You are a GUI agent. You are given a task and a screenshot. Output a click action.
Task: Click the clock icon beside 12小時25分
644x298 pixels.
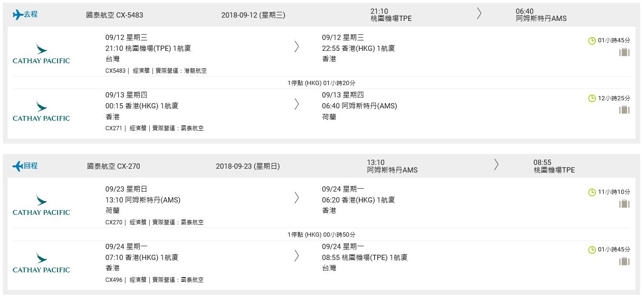(x=592, y=98)
